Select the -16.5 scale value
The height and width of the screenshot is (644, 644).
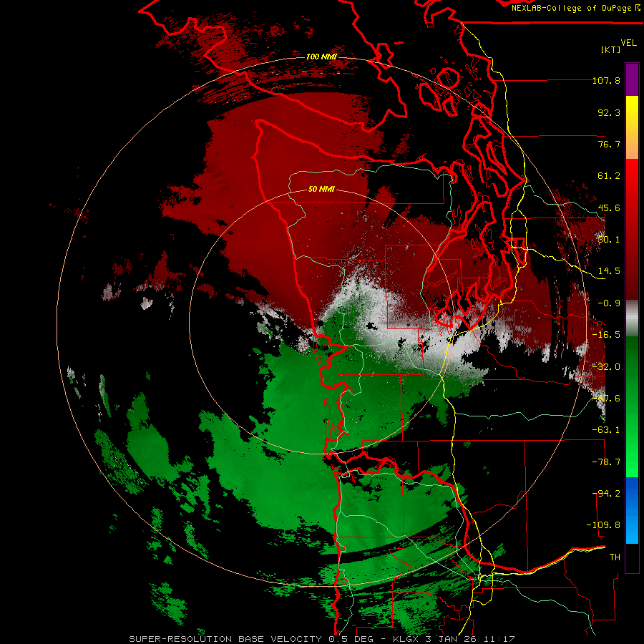pyautogui.click(x=606, y=335)
